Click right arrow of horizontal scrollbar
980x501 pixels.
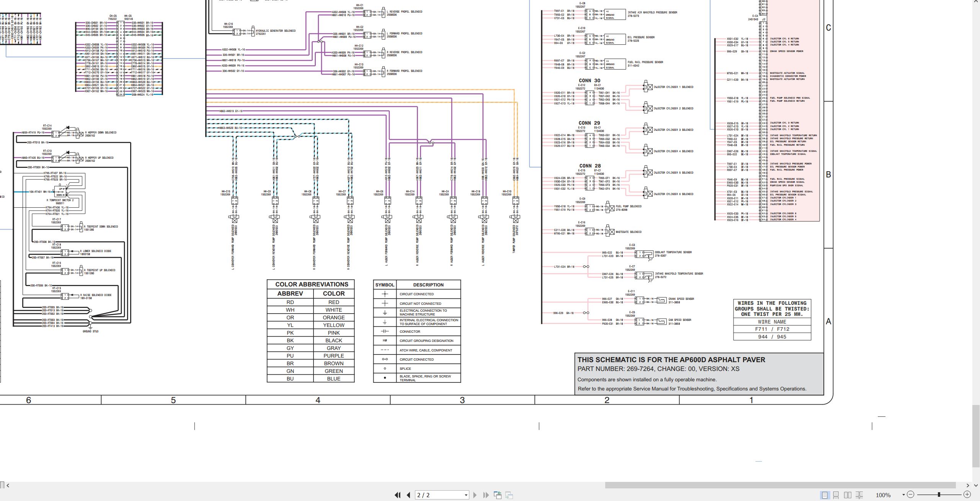click(968, 485)
